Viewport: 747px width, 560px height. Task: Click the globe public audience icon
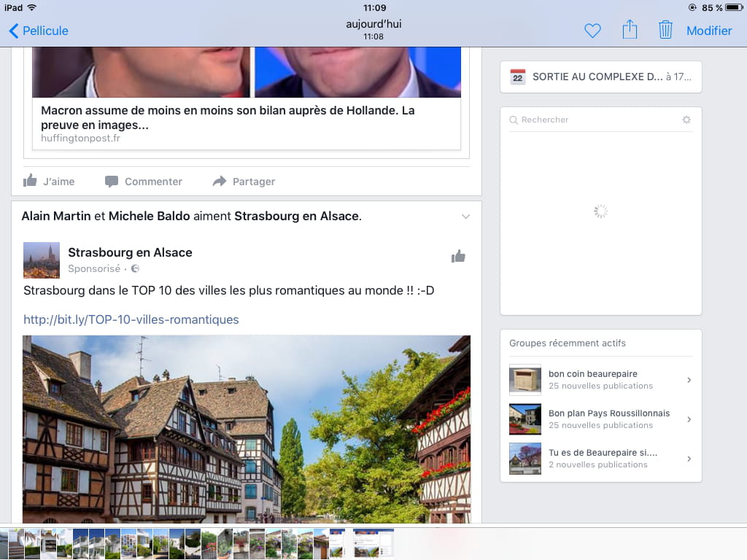click(135, 268)
